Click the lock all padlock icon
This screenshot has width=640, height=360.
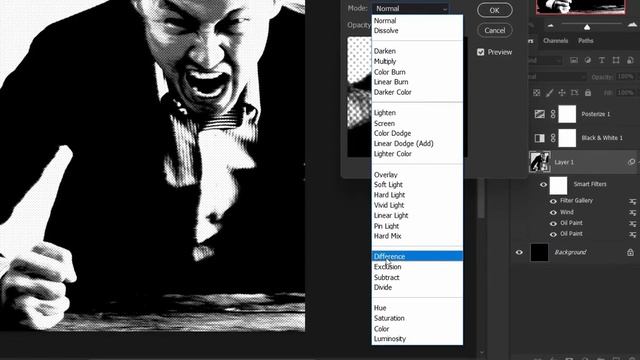tap(588, 93)
